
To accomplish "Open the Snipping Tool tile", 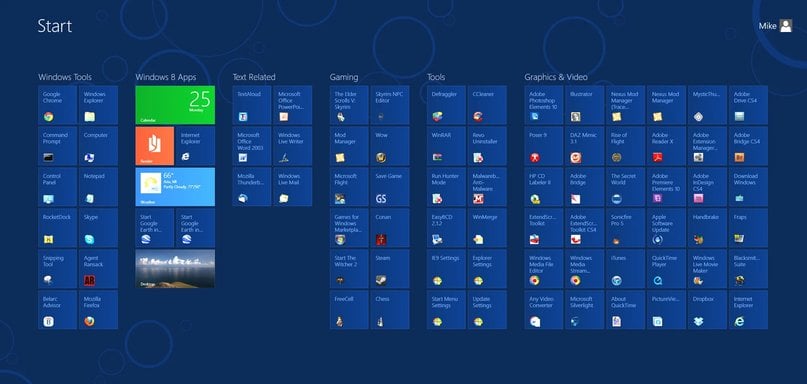I will 57,269.
